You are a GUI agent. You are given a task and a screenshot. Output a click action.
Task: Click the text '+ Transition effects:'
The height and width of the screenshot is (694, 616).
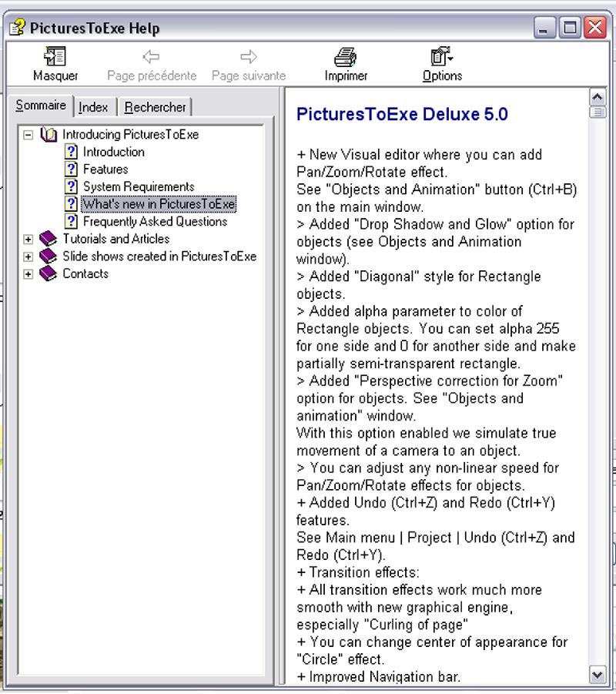358,572
